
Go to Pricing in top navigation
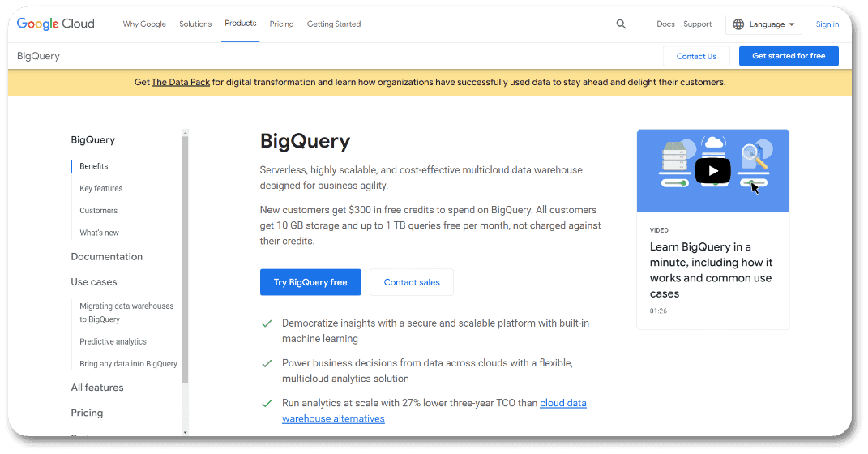(x=281, y=24)
